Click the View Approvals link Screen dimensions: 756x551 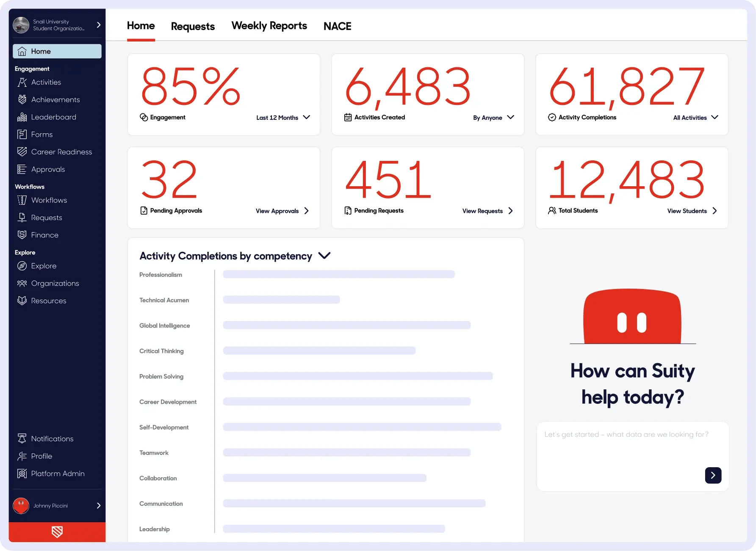[282, 211]
